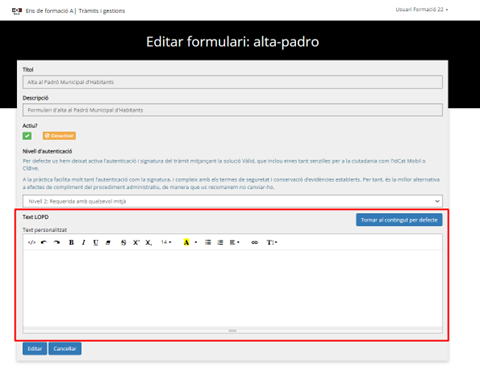Click the Cancel·lar button
The height and width of the screenshot is (374, 480).
pos(65,349)
